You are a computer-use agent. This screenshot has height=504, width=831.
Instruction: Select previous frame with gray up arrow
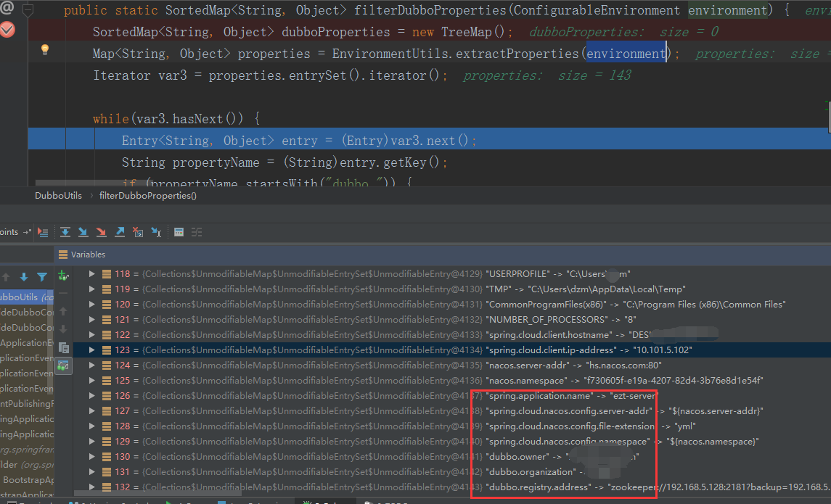click(6, 277)
